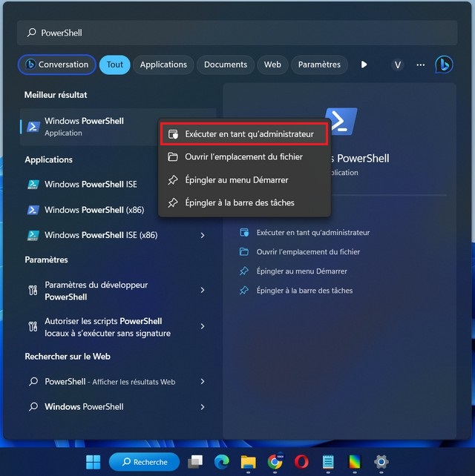Click Exécuter en tant qu'administrateur in the preview pane

(305, 233)
